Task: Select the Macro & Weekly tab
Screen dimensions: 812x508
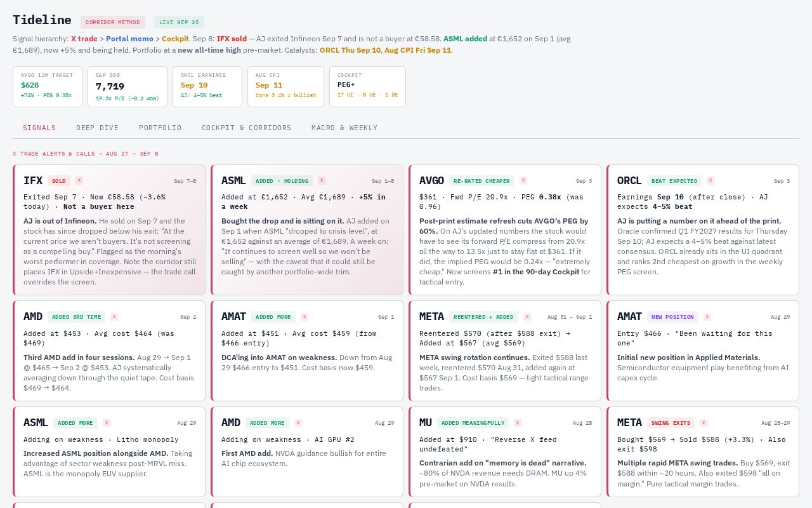Action: click(344, 128)
